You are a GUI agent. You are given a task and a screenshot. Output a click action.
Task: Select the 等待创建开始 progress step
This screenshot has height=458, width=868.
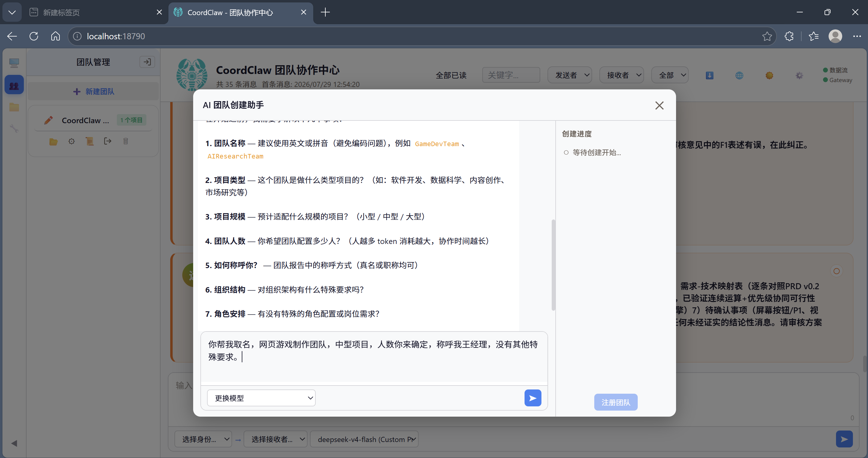click(x=592, y=153)
